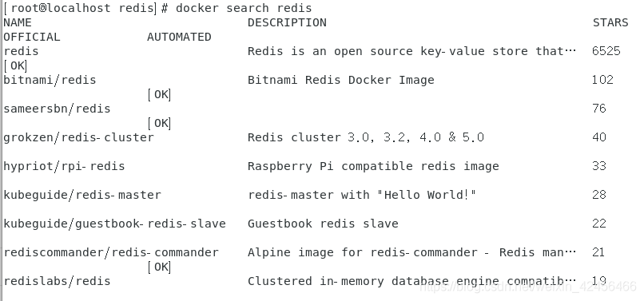Select the 'redislabs/redis' image name
This screenshot has height=301, width=644.
(57, 281)
